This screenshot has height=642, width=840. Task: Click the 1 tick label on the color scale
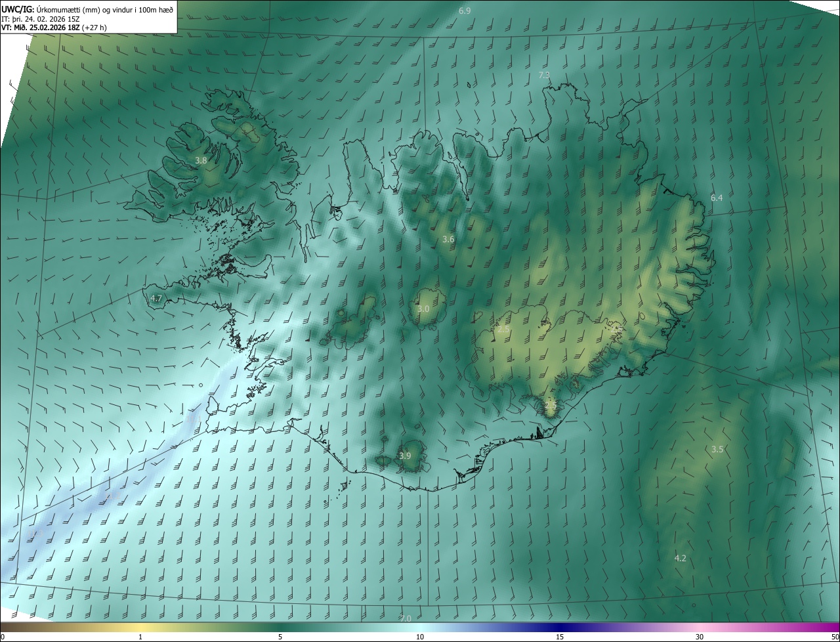pyautogui.click(x=140, y=637)
